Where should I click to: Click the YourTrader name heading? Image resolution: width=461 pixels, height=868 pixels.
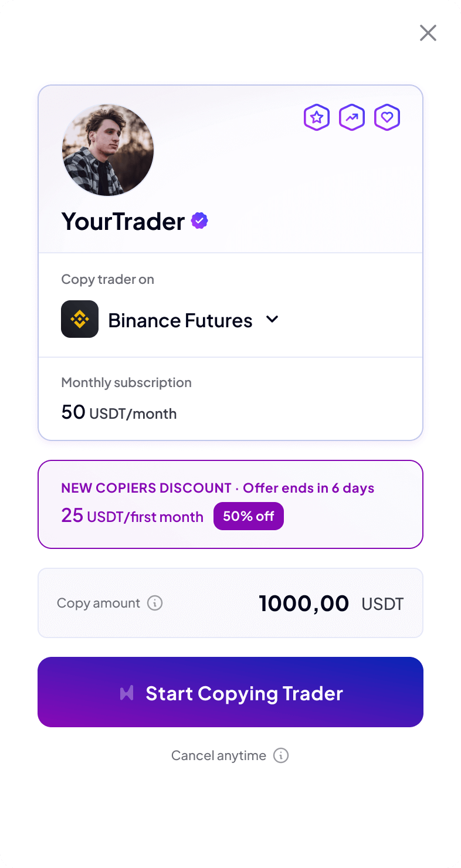123,221
